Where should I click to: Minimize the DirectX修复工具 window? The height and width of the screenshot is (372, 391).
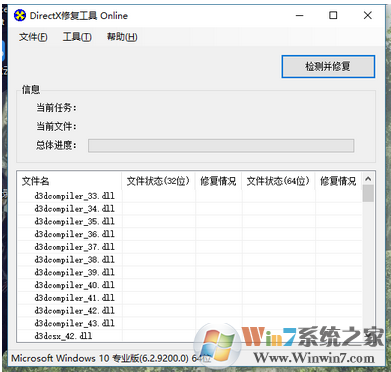pyautogui.click(x=300, y=15)
